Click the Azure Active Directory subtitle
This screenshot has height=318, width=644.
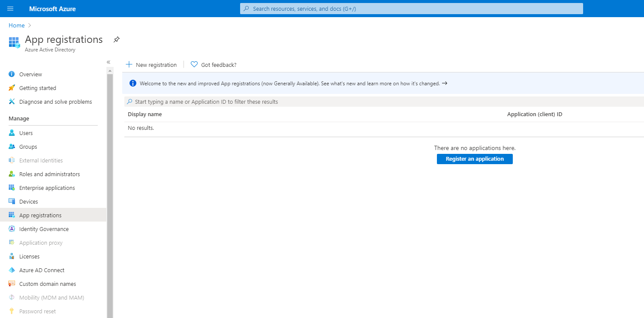point(50,50)
